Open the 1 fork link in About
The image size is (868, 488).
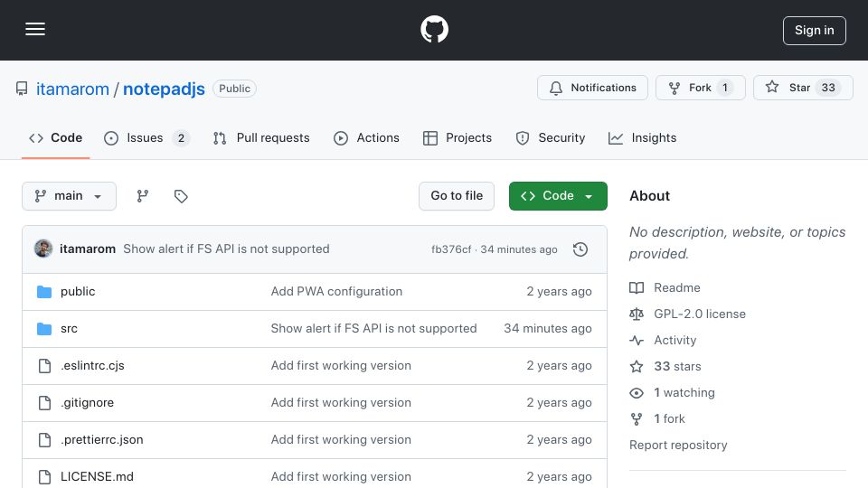click(669, 418)
